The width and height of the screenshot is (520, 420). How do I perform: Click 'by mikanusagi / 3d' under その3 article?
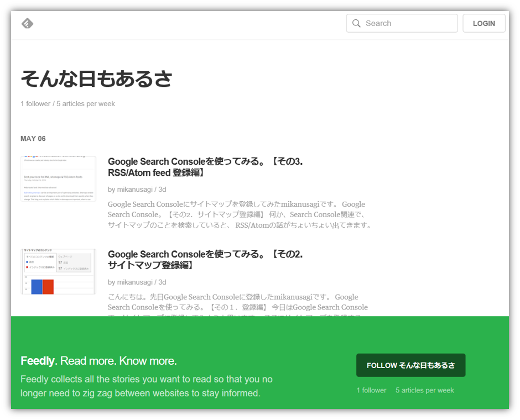137,190
